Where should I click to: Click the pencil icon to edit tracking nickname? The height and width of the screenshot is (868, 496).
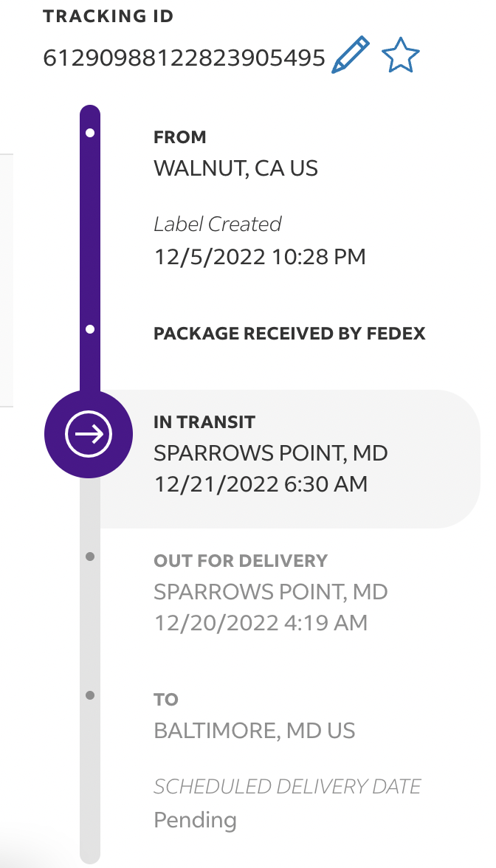tap(351, 56)
